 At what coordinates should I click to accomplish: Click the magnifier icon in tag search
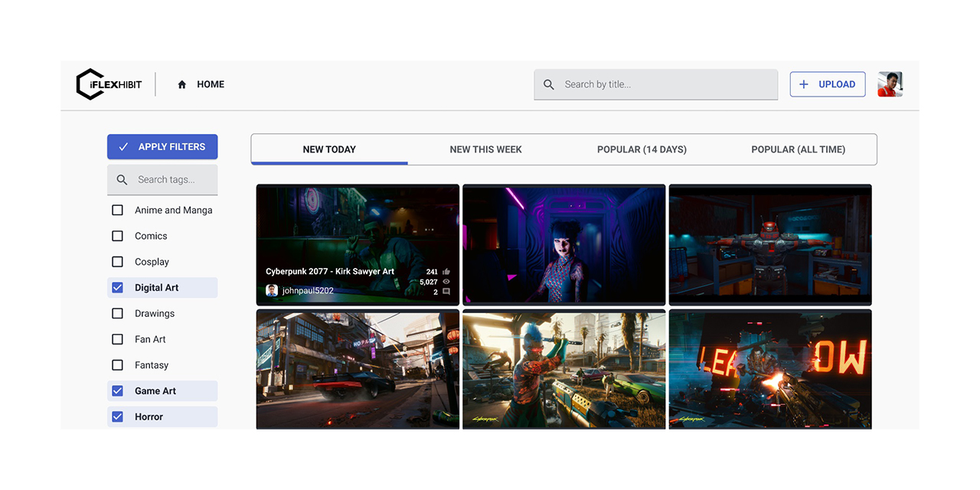122,180
